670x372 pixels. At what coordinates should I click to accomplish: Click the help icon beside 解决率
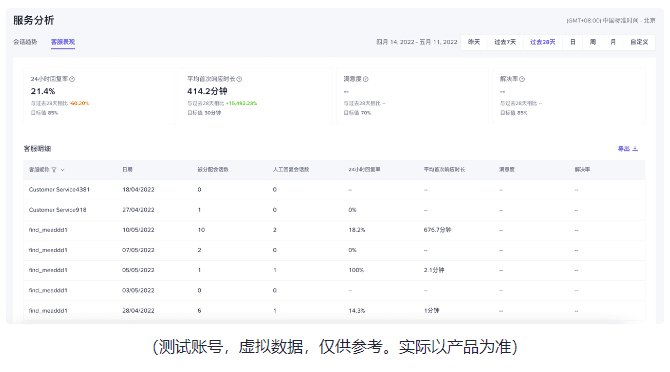coord(522,79)
